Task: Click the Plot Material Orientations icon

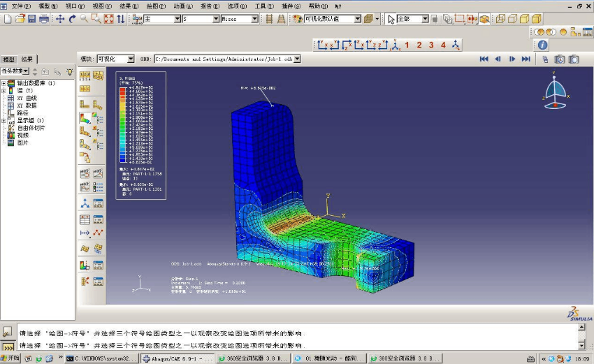Action: 85,145
